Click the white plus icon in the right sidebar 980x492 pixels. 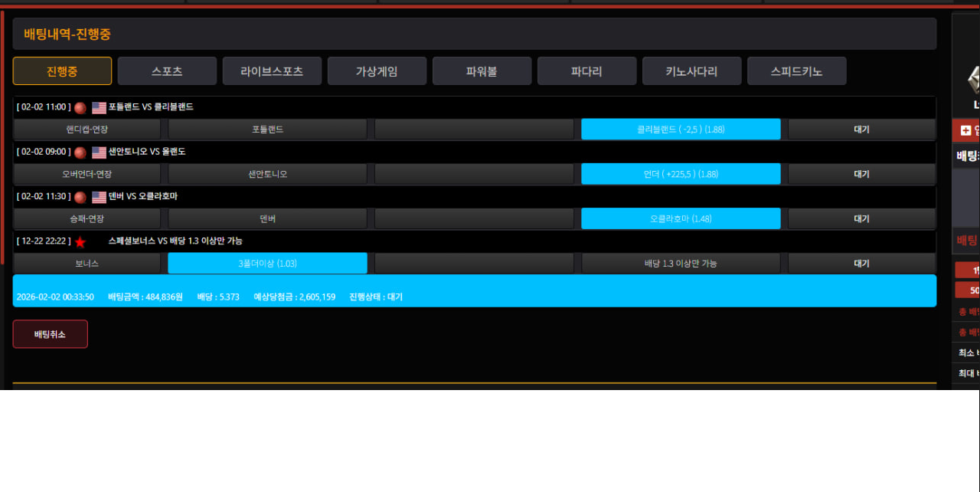(965, 131)
